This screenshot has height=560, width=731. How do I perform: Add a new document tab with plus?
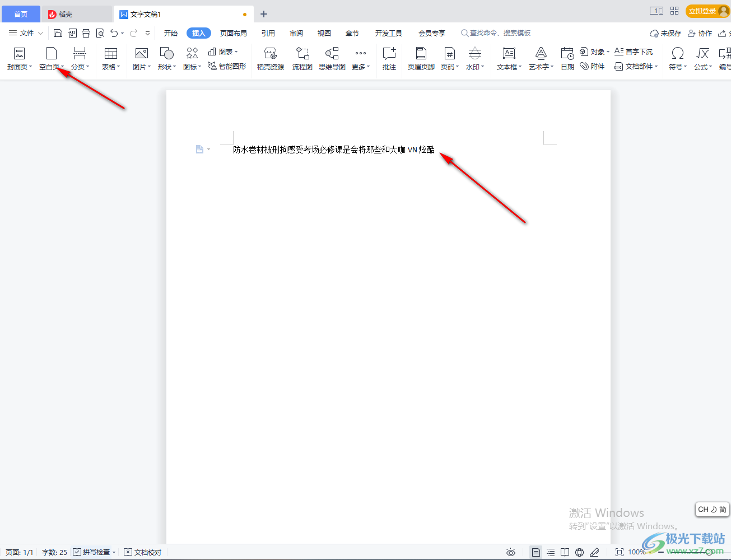[x=264, y=14]
